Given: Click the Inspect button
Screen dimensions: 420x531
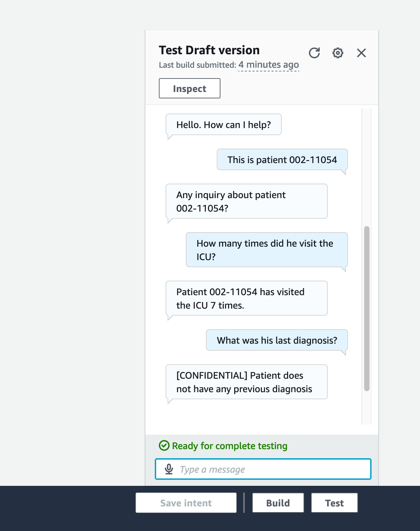Looking at the screenshot, I should [189, 88].
